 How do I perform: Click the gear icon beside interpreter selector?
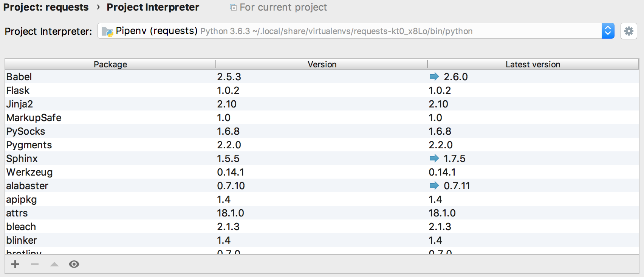click(629, 31)
